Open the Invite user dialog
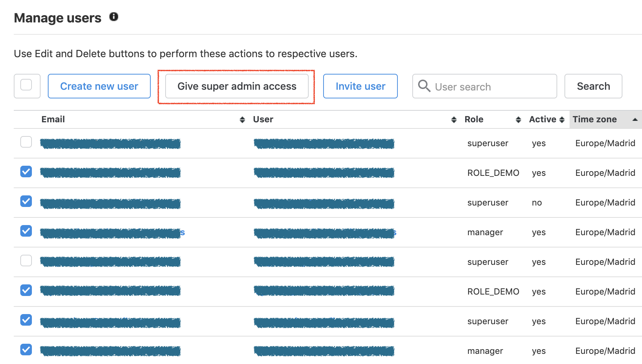 tap(360, 86)
